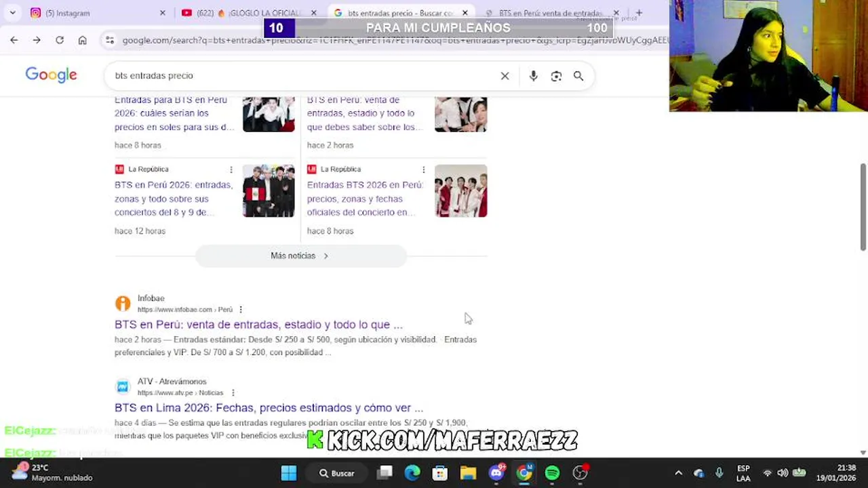Open the Windows Start menu

[289, 473]
